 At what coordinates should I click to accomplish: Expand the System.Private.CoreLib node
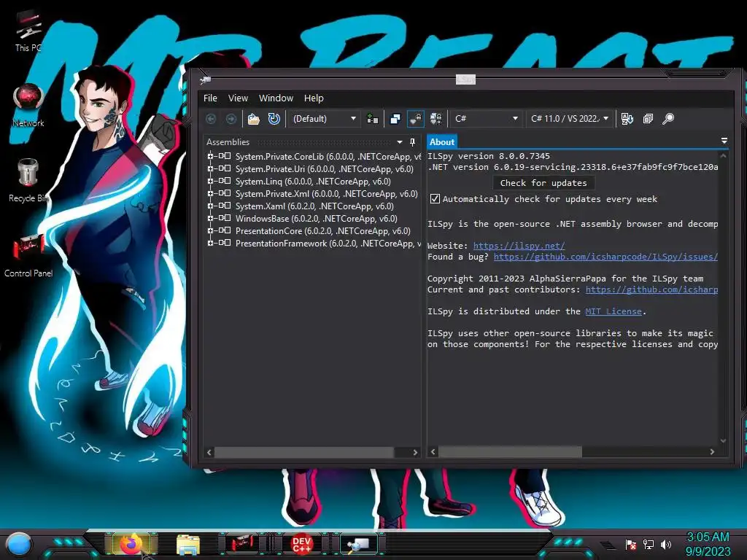[210, 156]
